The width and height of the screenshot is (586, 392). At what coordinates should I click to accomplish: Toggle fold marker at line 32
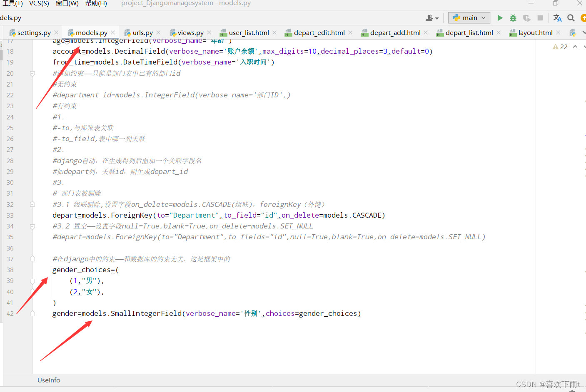32,204
